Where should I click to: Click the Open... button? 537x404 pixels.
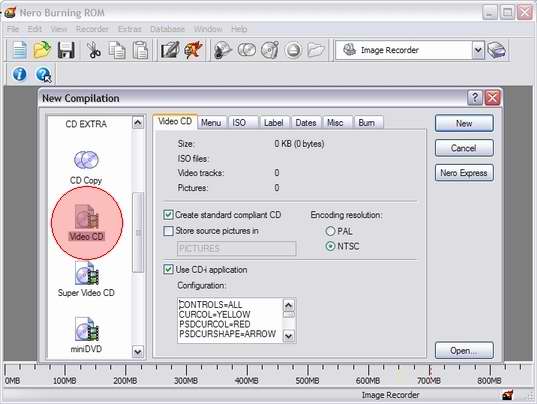click(464, 351)
